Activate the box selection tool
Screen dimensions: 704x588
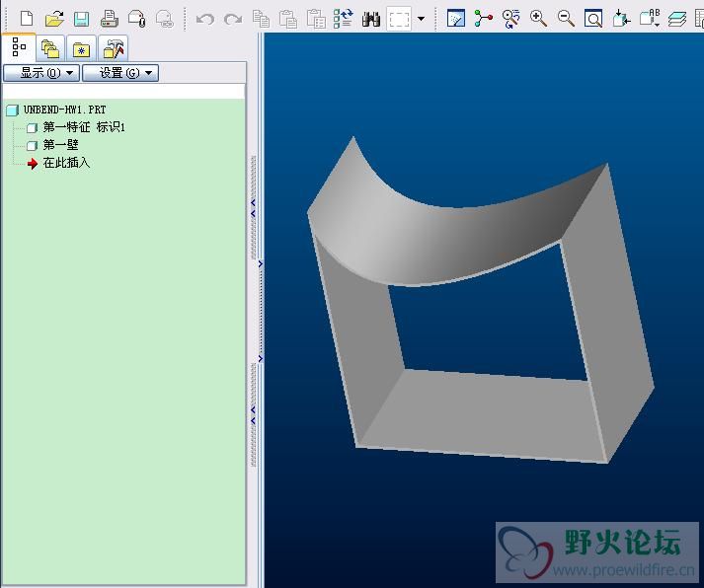[399, 19]
